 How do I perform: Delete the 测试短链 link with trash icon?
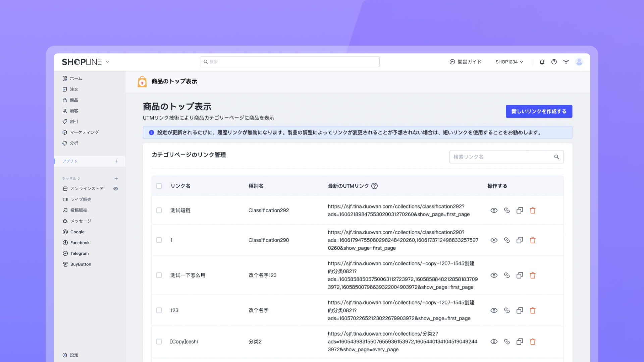533,210
